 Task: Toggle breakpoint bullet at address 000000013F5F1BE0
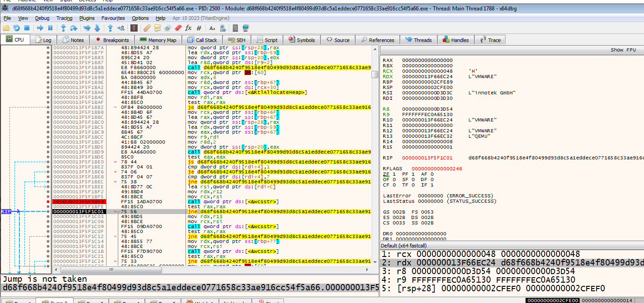pyautogui.click(x=48, y=162)
